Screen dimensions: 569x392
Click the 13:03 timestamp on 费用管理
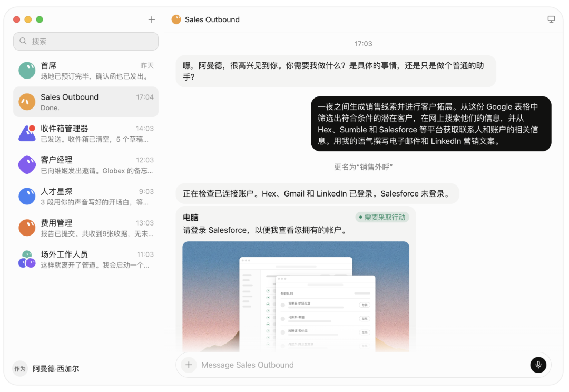[x=145, y=223]
